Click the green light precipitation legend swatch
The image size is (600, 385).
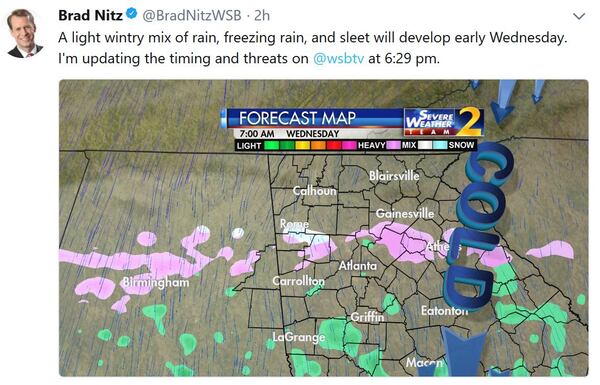272,145
